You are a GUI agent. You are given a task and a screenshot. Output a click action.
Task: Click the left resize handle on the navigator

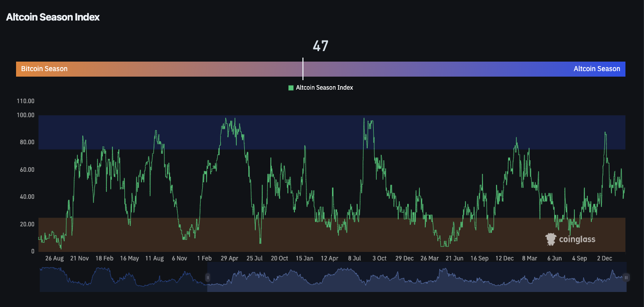(x=207, y=277)
